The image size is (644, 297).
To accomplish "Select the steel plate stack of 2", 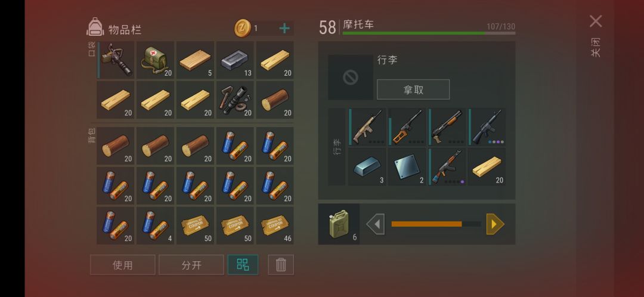I will coord(407,166).
